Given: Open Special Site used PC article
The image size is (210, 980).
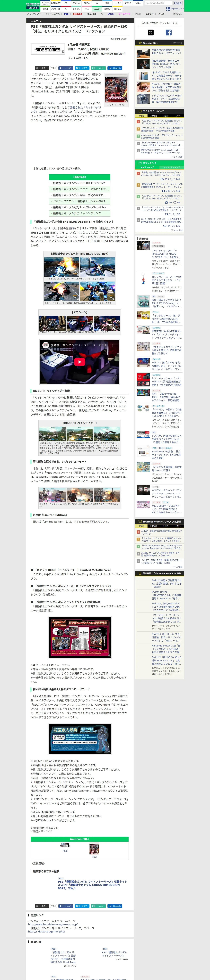Looking at the screenshot, I should click(x=166, y=52).
